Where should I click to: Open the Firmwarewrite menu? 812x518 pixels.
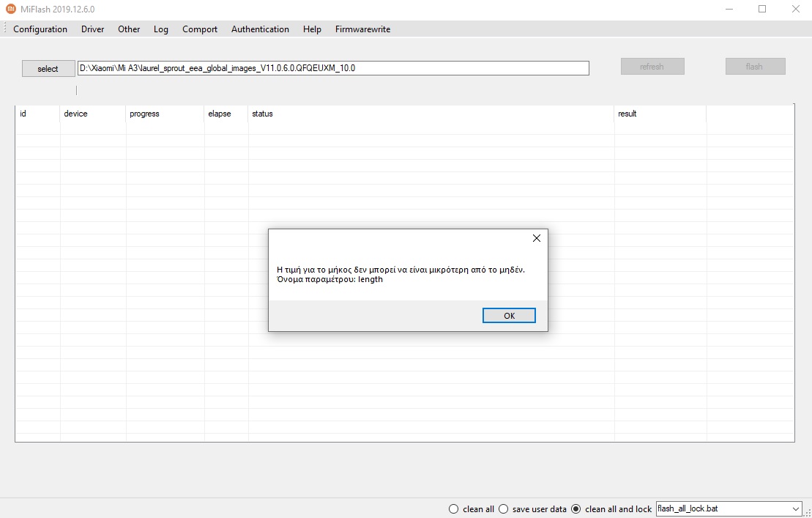tap(362, 29)
